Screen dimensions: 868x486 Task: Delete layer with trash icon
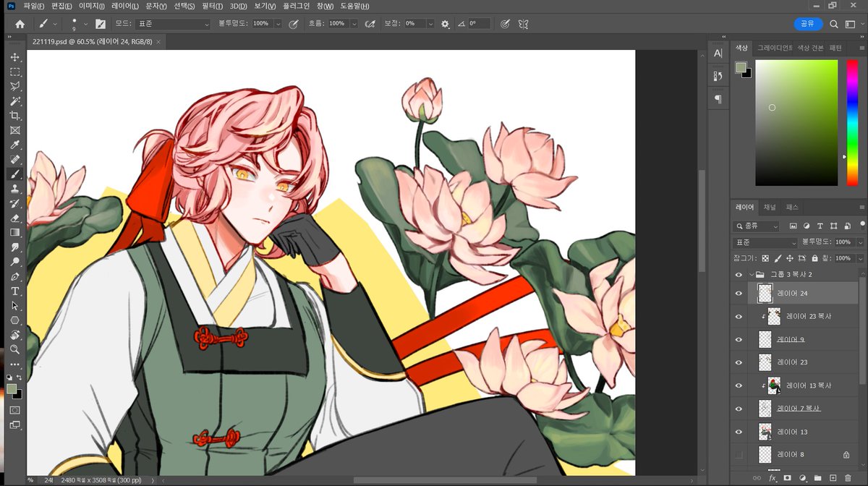848,478
